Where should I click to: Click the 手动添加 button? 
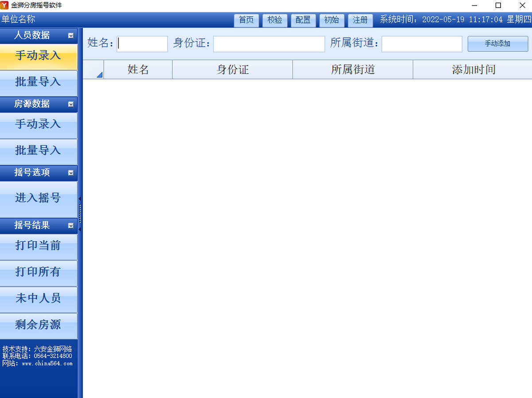[x=498, y=44]
